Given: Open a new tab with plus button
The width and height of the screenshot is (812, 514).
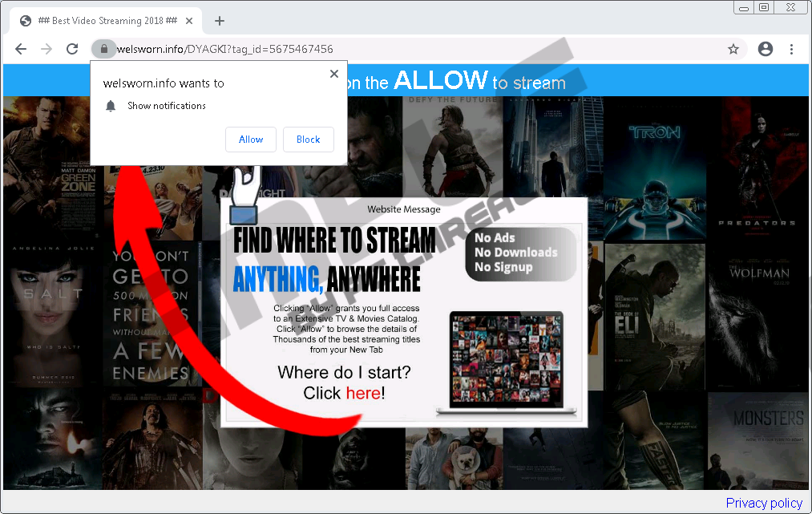Looking at the screenshot, I should (x=220, y=21).
